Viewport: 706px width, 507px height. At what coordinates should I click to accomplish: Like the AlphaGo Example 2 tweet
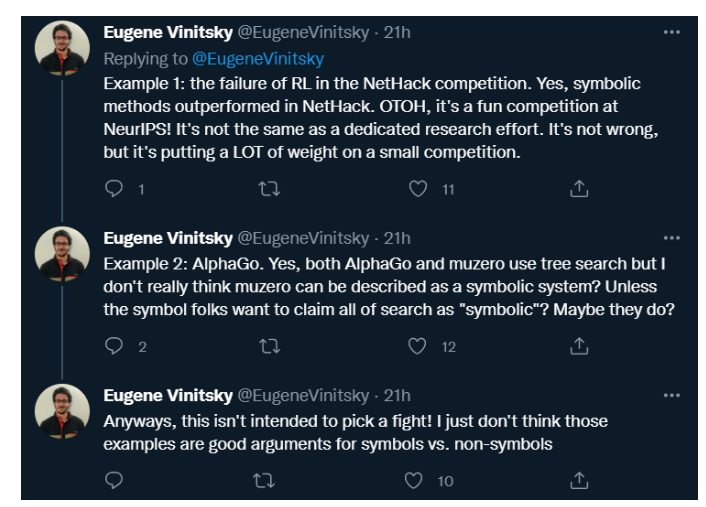[417, 346]
